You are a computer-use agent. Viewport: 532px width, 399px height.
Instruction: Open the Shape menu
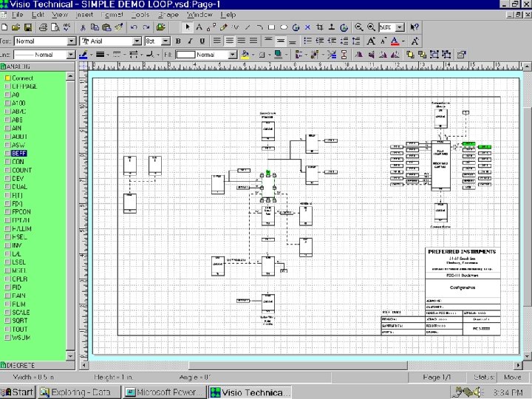click(x=168, y=15)
